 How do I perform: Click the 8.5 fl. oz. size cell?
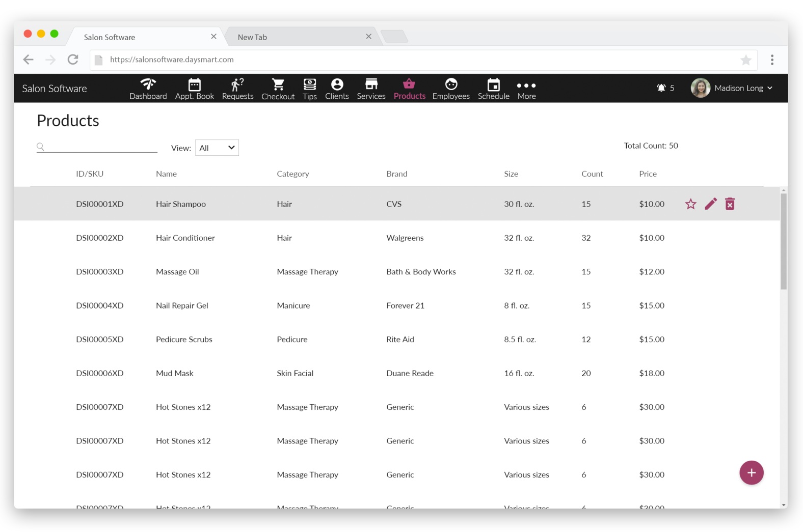520,340
